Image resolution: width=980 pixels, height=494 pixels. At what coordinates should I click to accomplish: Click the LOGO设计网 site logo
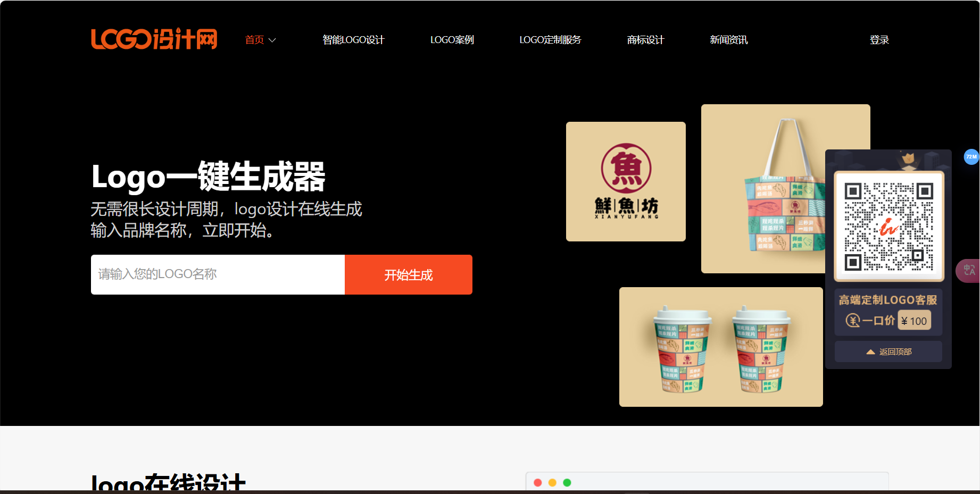pyautogui.click(x=154, y=39)
